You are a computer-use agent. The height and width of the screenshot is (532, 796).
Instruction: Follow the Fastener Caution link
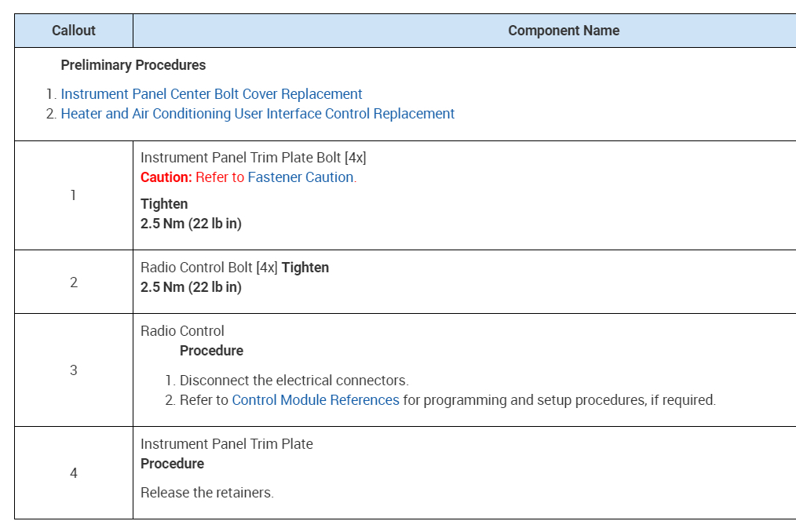[301, 177]
